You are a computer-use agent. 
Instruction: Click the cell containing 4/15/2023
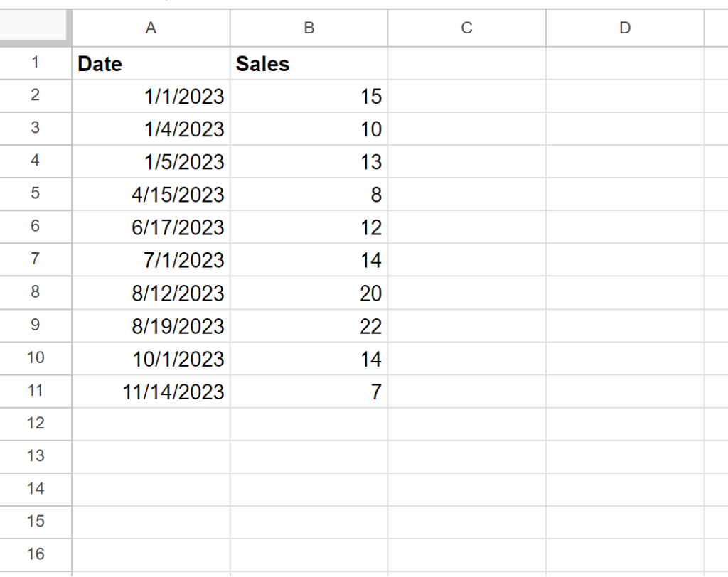click(x=151, y=195)
